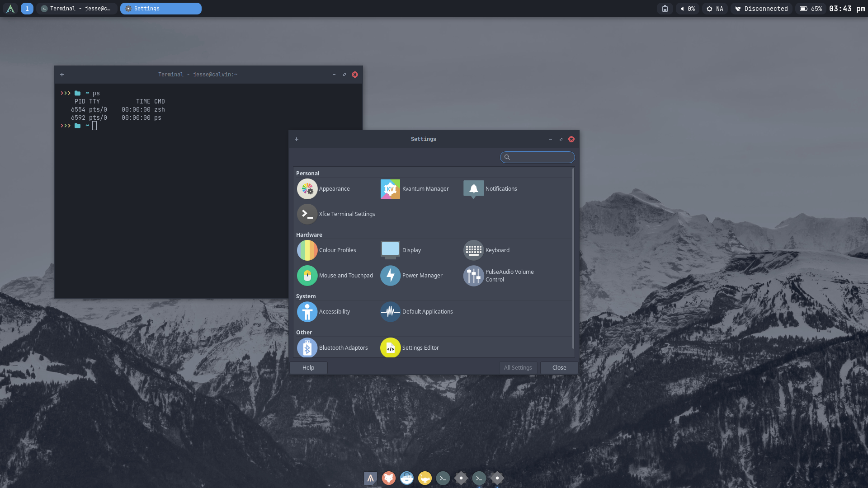The height and width of the screenshot is (488, 868).
Task: Open Power Manager
Action: coord(412,276)
